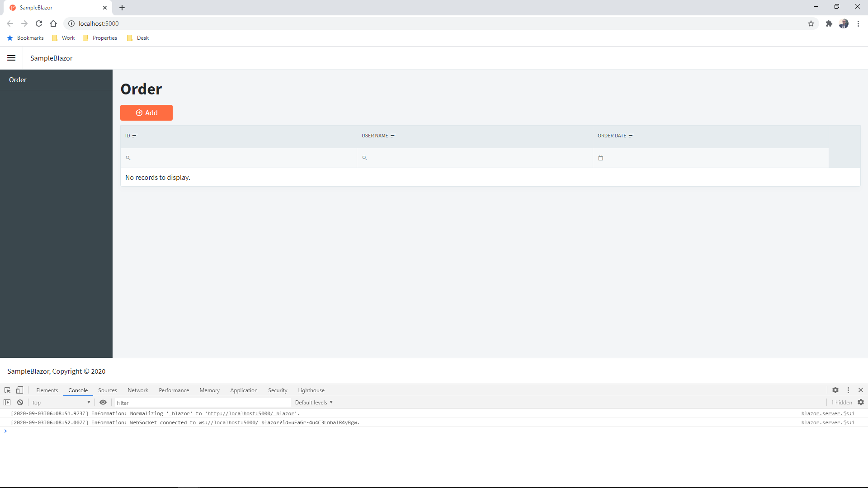Toggle the live expression eye icon
The height and width of the screenshot is (488, 868).
coord(103,403)
